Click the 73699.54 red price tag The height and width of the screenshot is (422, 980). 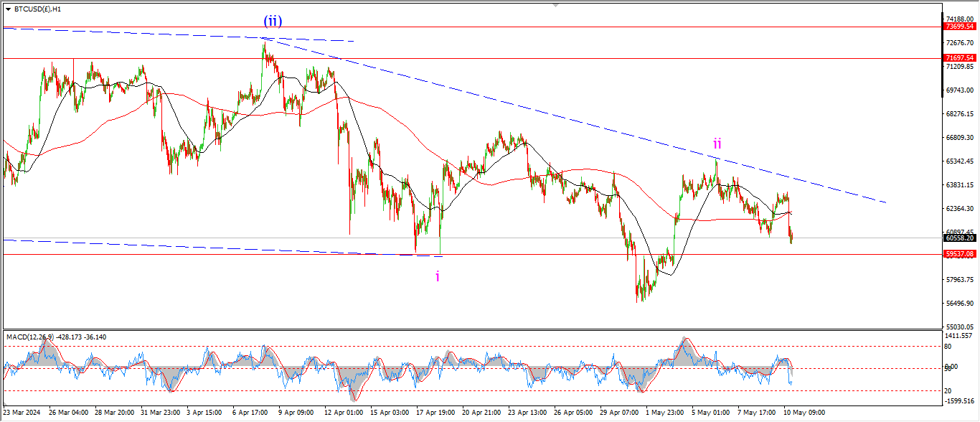pos(960,27)
